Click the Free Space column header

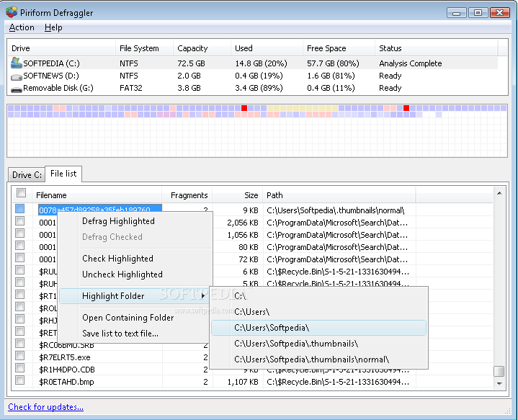[x=339, y=48]
